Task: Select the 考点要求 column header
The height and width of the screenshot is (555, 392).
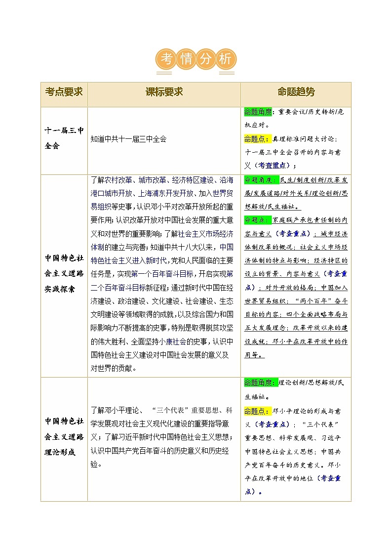Action: point(64,92)
